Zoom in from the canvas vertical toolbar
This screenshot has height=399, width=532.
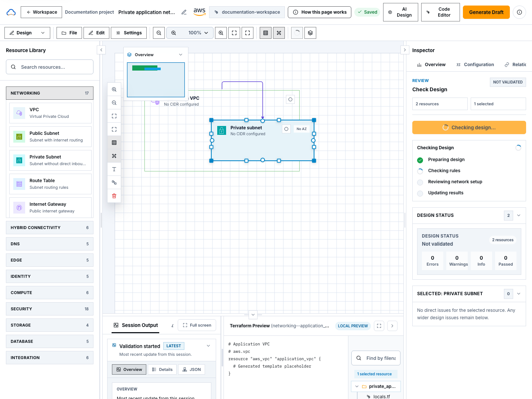tap(114, 89)
